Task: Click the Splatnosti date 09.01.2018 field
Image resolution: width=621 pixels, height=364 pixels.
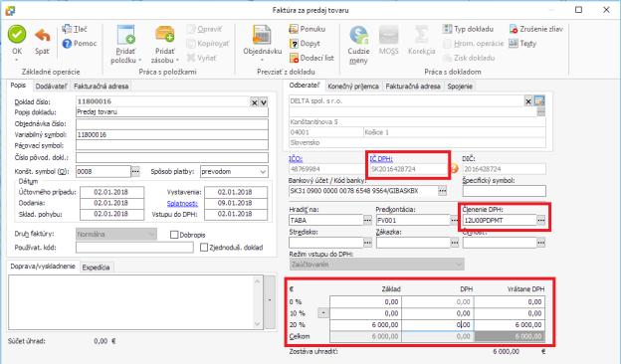Action: [x=236, y=203]
